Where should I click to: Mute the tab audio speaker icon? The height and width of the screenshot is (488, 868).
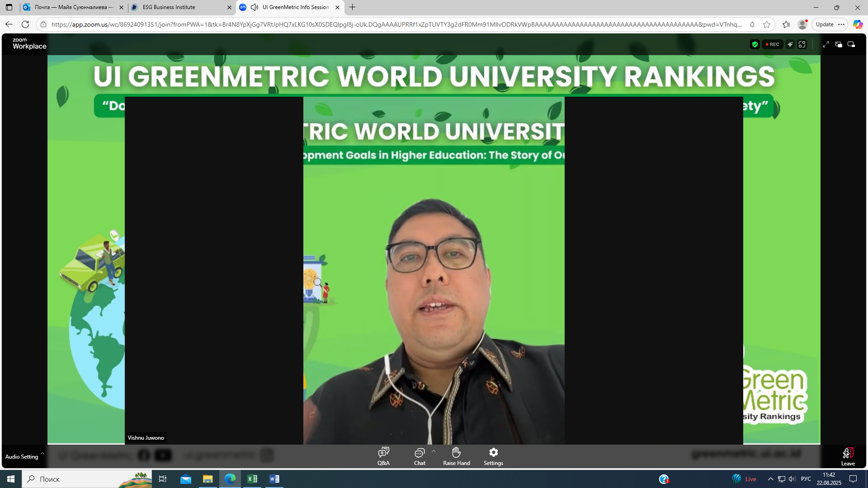255,7
